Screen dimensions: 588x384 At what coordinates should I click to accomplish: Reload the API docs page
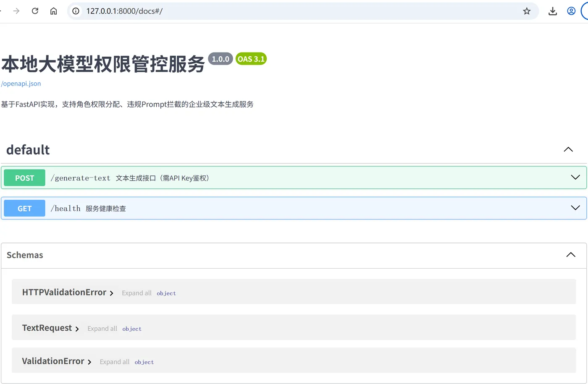pyautogui.click(x=35, y=11)
